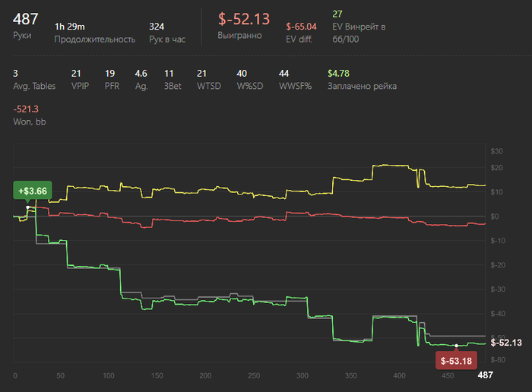
Task: Click the $-65.04 EV diff. value
Action: [302, 27]
